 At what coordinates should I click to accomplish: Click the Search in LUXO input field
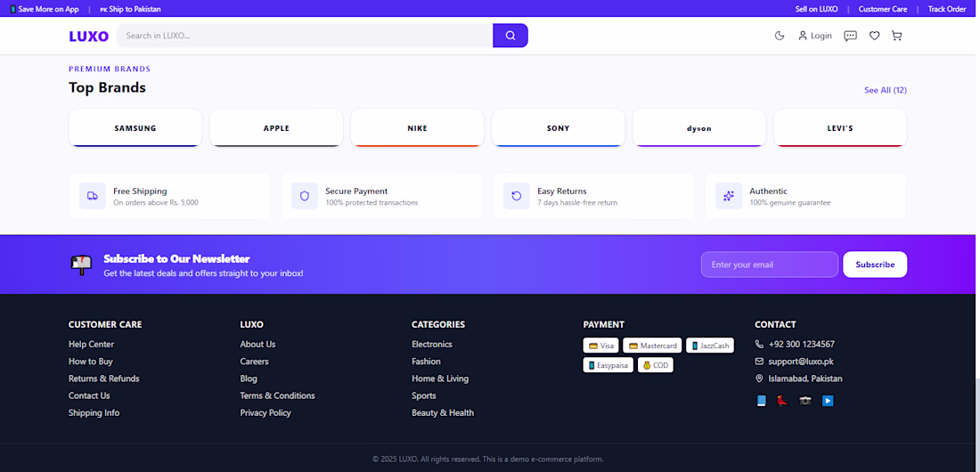305,36
